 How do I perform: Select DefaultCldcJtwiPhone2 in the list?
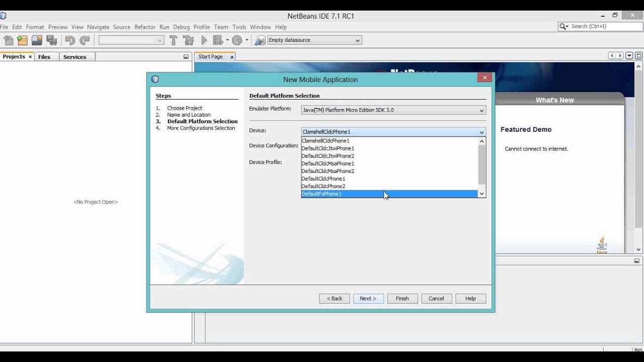[389, 156]
